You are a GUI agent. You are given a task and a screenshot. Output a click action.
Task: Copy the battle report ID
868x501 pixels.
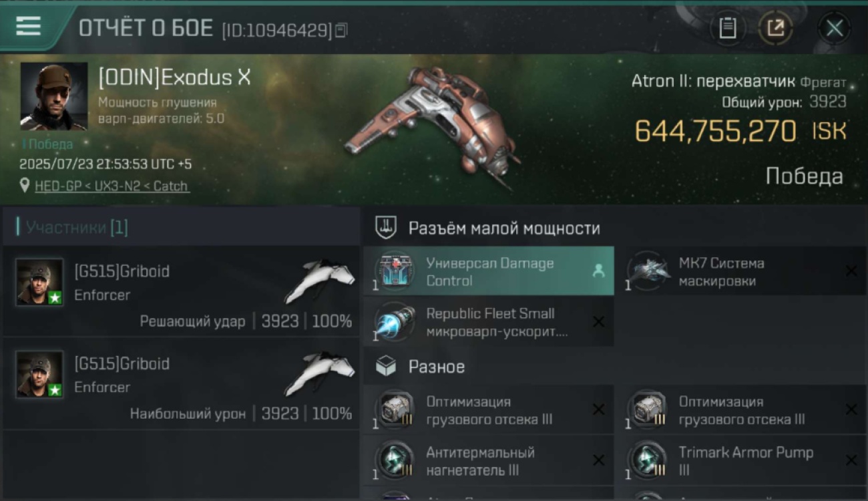[341, 30]
